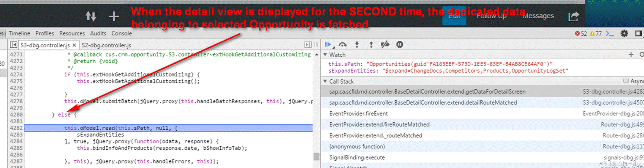Viewport: 644px width, 168px height.
Task: Step into next function call
Action: 357,45
